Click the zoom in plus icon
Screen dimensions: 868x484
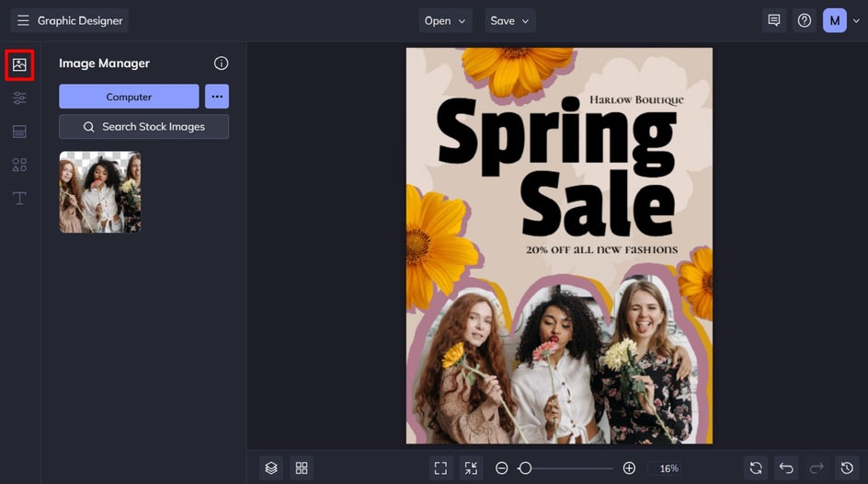(629, 468)
